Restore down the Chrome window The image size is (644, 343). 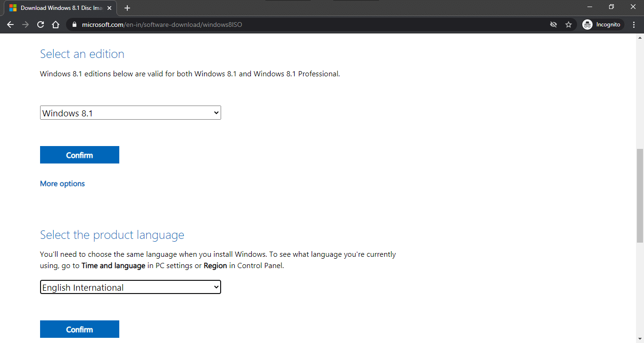[x=611, y=7]
